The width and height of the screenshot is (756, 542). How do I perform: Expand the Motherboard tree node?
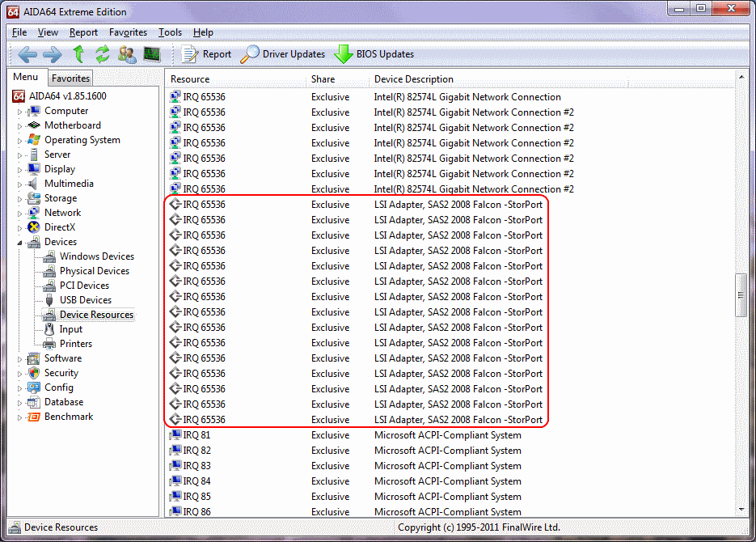[x=19, y=126]
